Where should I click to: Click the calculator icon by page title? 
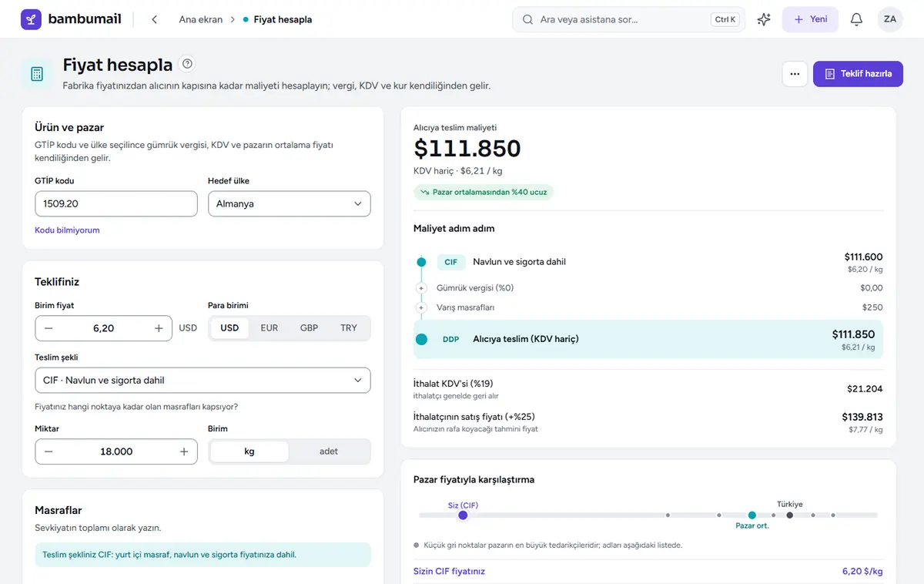point(36,74)
